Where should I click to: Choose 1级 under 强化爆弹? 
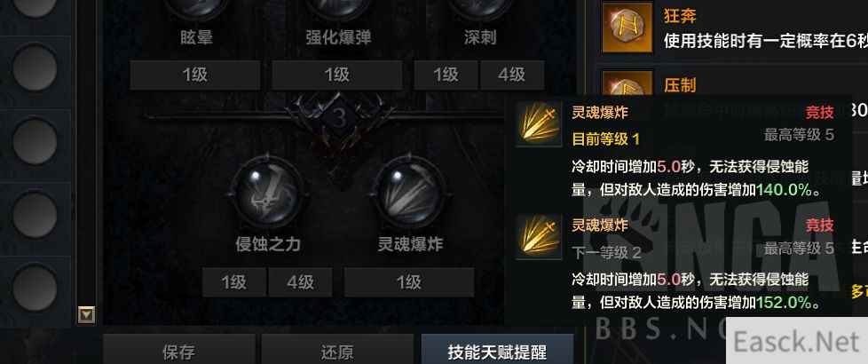[x=336, y=75]
